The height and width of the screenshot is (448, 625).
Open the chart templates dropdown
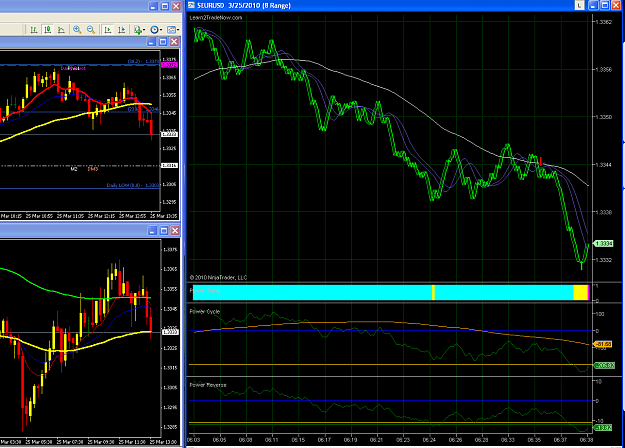(x=173, y=30)
